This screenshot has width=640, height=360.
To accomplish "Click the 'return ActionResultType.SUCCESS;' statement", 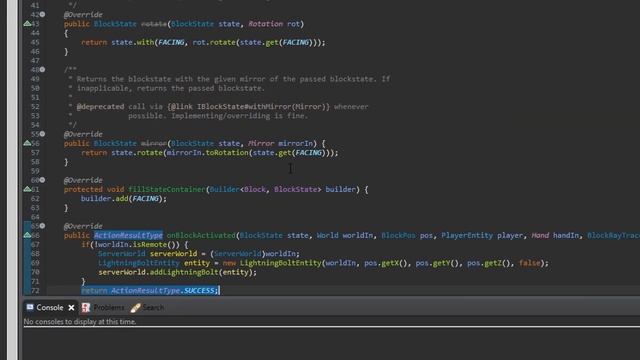I will 150,290.
